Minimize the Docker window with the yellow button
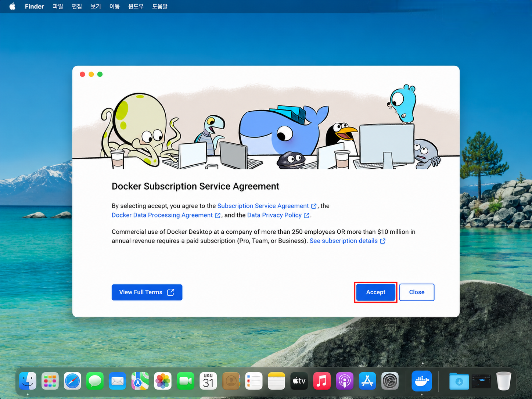 (91, 74)
